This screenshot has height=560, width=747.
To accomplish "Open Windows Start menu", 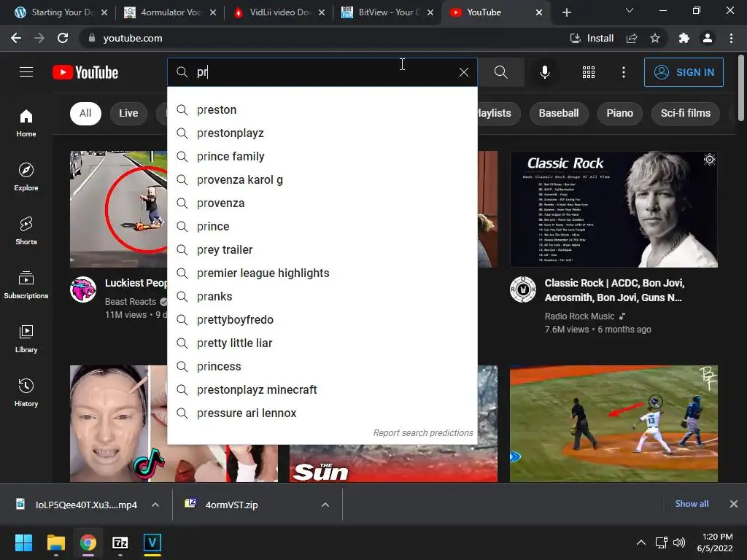I will click(23, 542).
